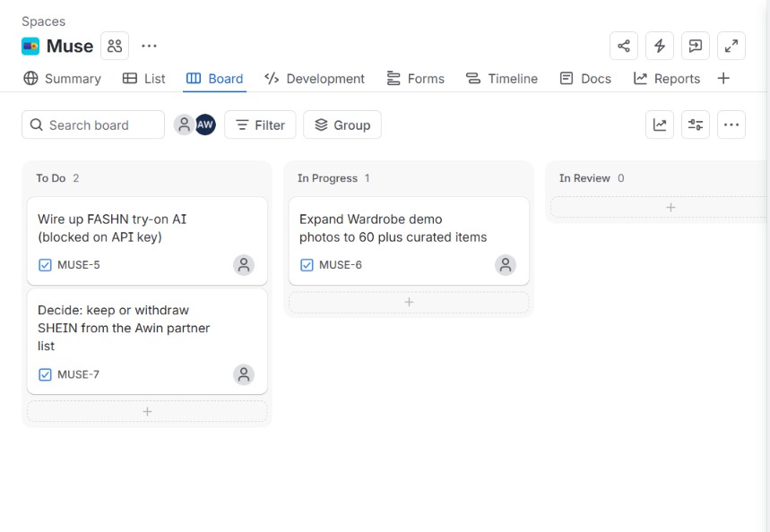Open view settings sliders icon
The height and width of the screenshot is (532, 770).
click(x=696, y=124)
